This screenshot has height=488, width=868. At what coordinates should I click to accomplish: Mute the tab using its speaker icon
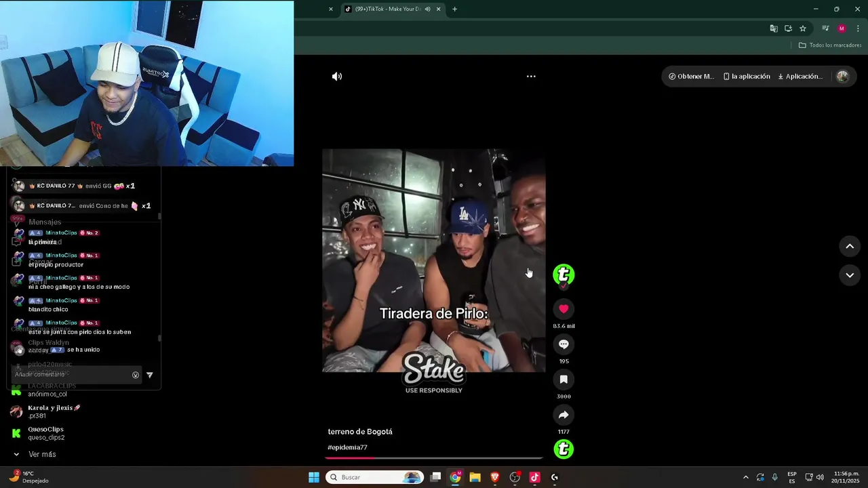tap(427, 9)
